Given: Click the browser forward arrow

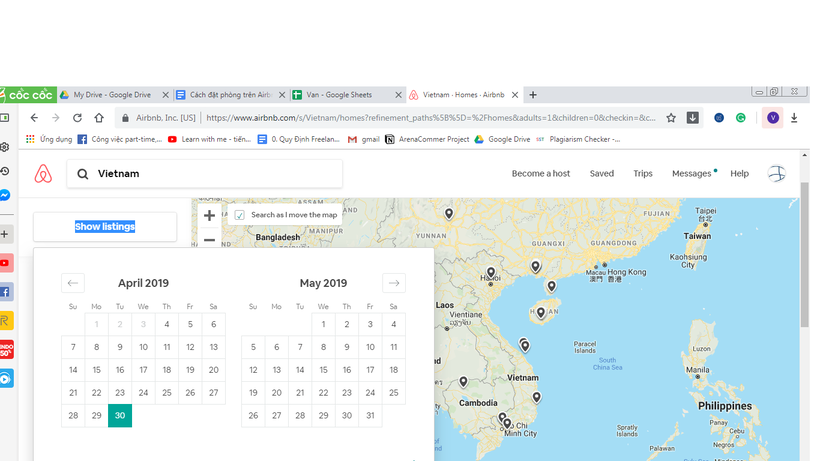Looking at the screenshot, I should coord(55,118).
